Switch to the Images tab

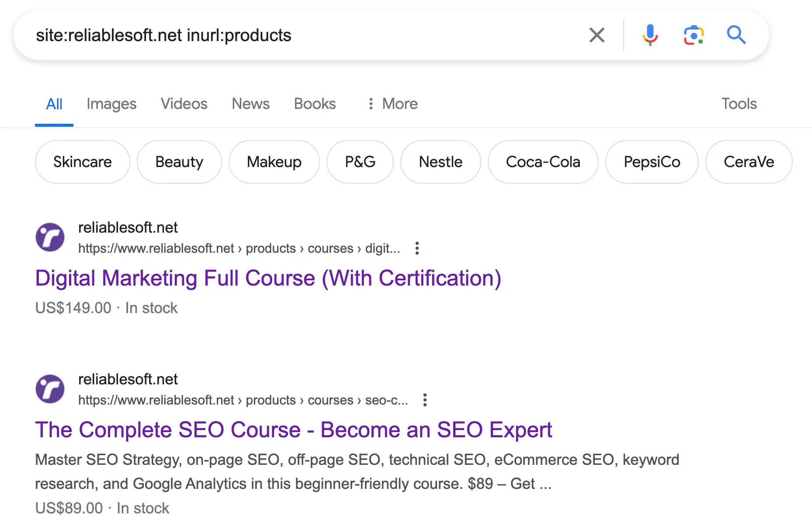[111, 104]
